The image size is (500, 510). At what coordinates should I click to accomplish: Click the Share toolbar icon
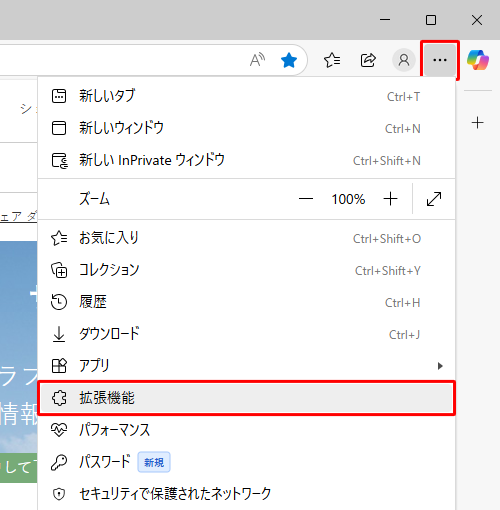(368, 60)
